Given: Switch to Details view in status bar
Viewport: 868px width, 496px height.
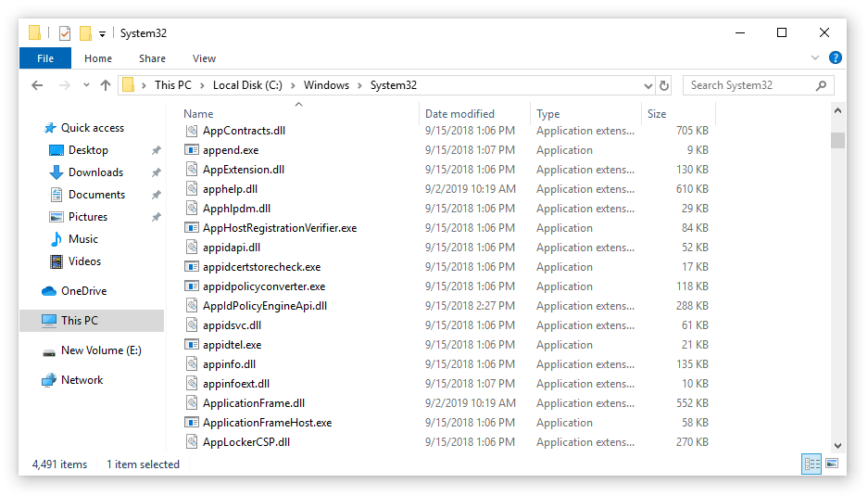Looking at the screenshot, I should [811, 464].
